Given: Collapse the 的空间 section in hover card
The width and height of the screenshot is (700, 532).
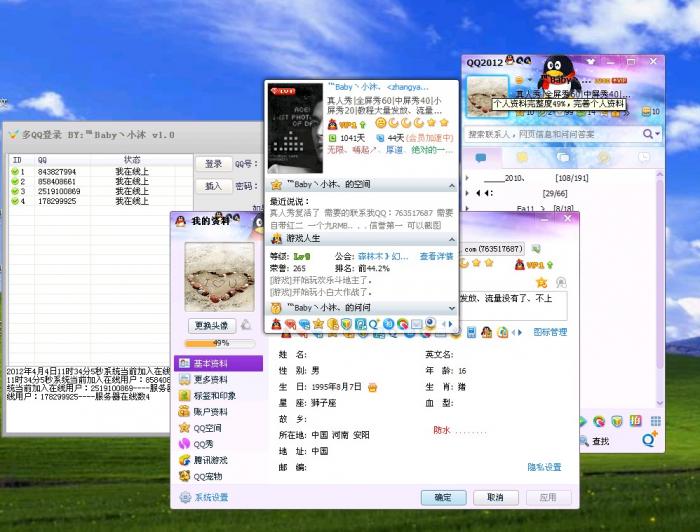Looking at the screenshot, I should pos(451,185).
